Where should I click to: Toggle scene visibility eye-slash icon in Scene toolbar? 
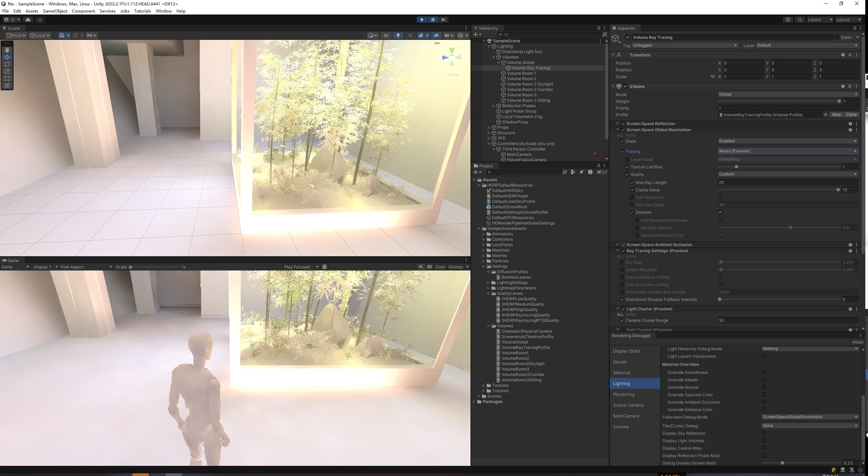[436, 35]
